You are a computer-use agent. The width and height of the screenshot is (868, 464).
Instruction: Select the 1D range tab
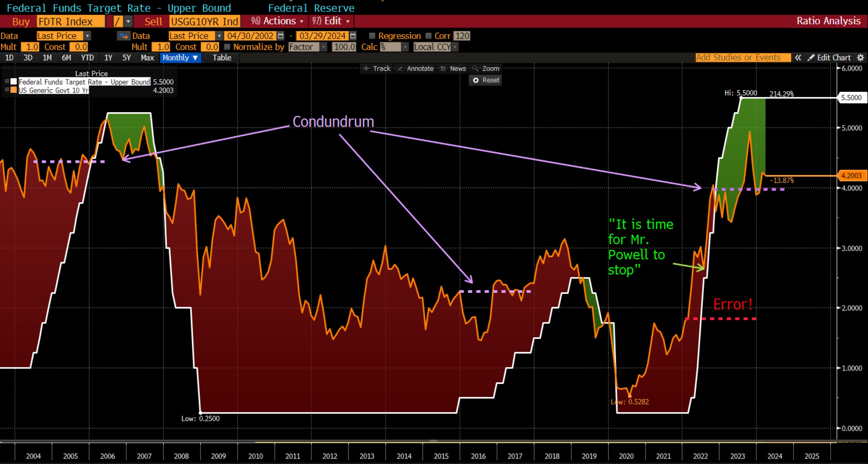(9, 58)
